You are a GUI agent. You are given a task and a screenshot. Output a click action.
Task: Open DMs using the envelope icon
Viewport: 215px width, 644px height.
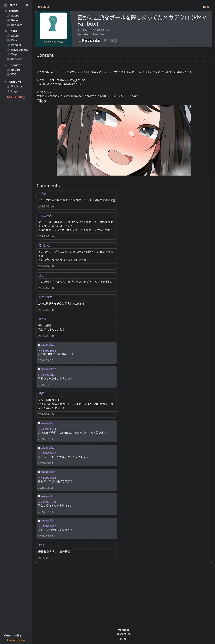click(9, 40)
